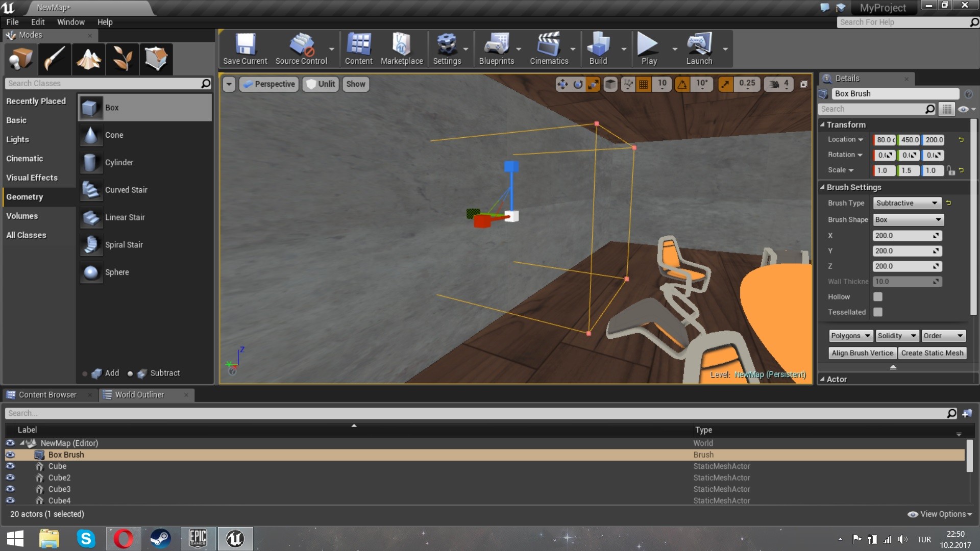The height and width of the screenshot is (551, 980).
Task: Enable the Hollow checkbox
Action: (878, 297)
